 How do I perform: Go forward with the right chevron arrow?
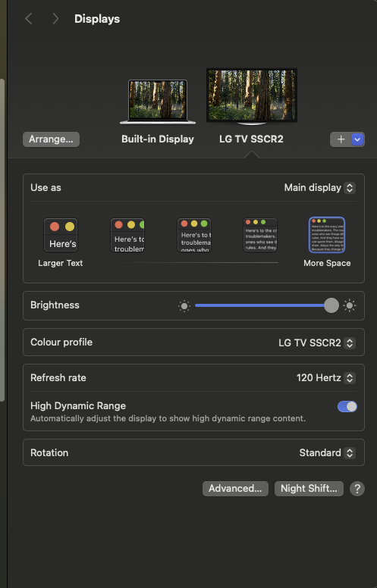click(x=55, y=18)
